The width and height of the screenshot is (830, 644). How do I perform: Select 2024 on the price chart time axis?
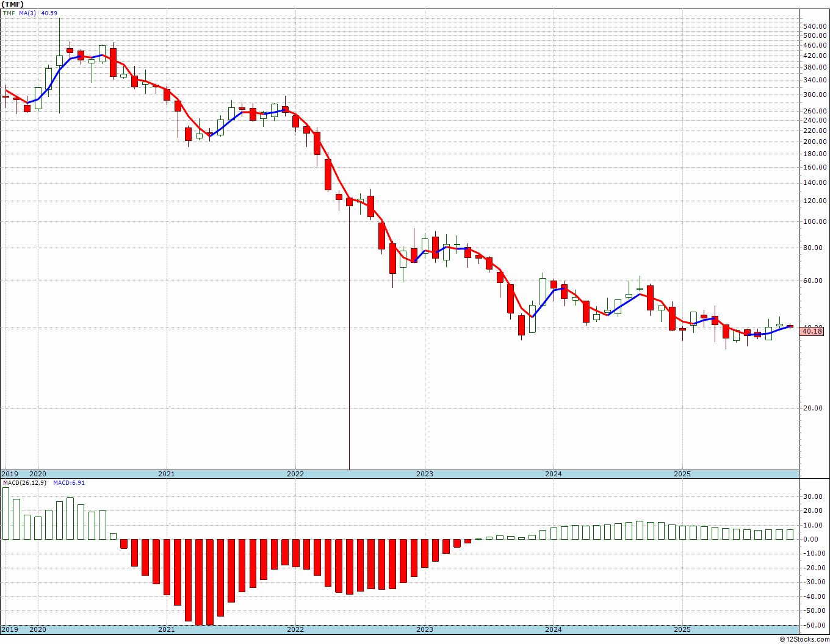tap(554, 474)
